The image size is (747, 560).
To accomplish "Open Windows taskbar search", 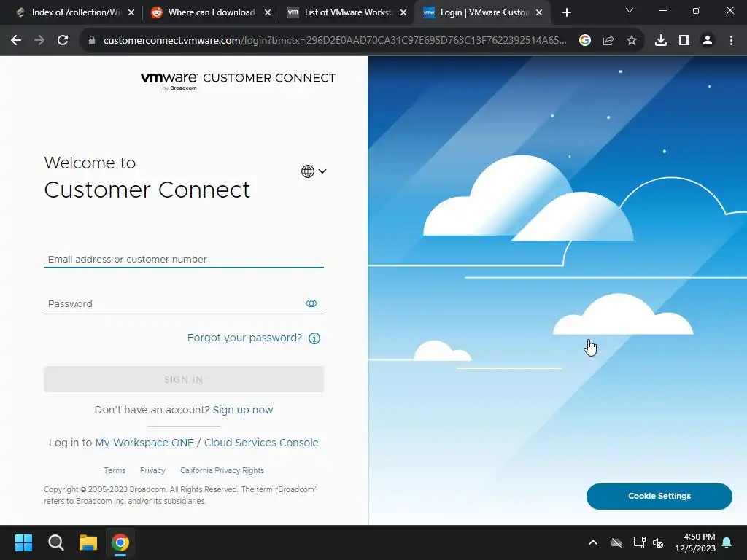I will pyautogui.click(x=55, y=542).
